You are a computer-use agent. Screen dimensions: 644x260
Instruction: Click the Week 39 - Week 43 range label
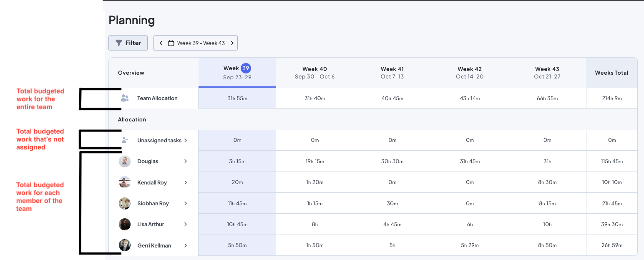click(201, 43)
